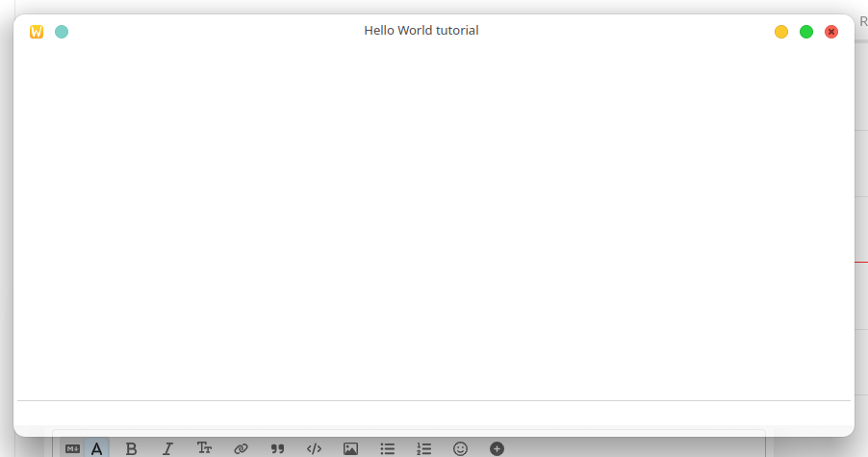
Task: Open the plus add-more menu
Action: [x=497, y=448]
